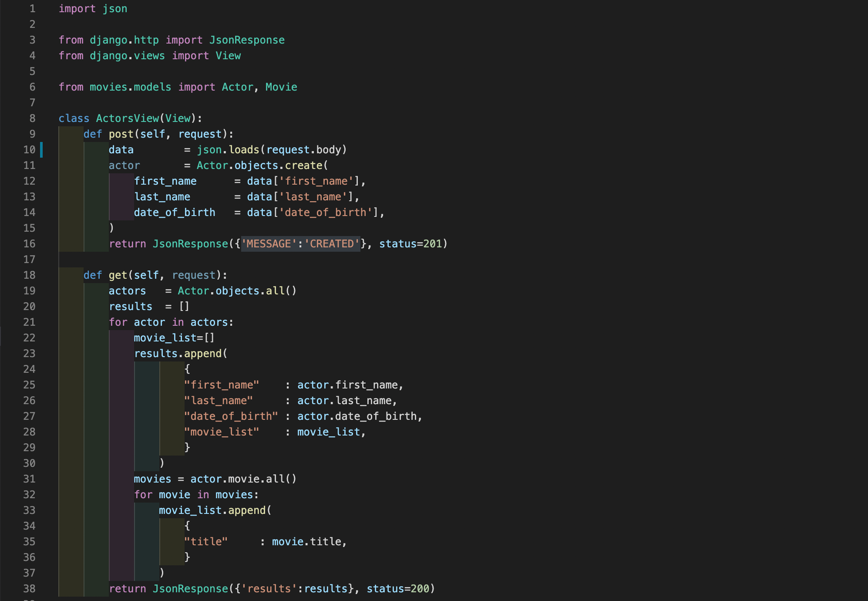Place cursor on 'json' in import json
868x601 pixels.
coord(115,9)
